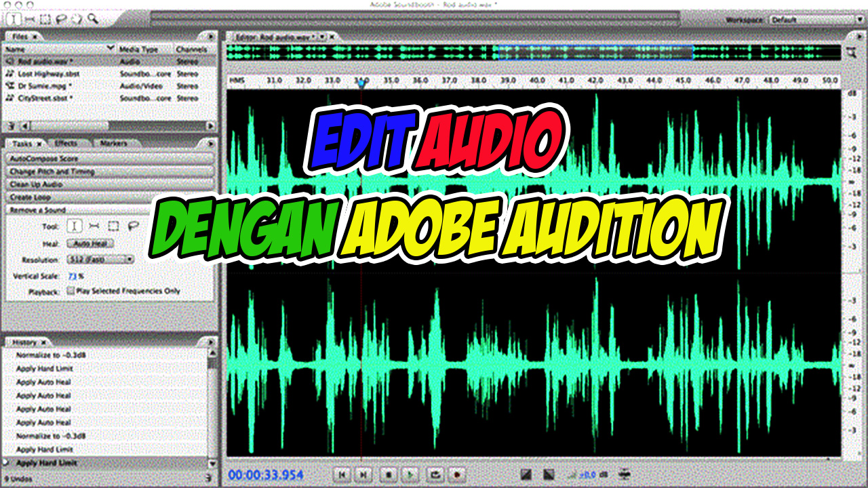
Task: Select the Hand tool in top toolbar
Action: coord(76,18)
